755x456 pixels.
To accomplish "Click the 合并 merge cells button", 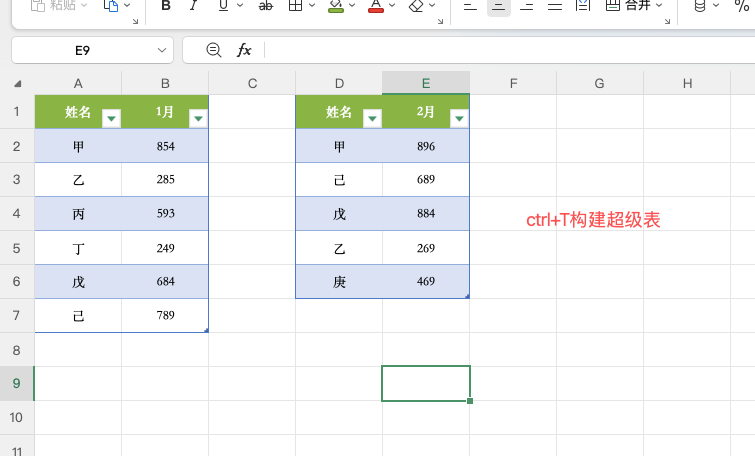I will coord(629,6).
